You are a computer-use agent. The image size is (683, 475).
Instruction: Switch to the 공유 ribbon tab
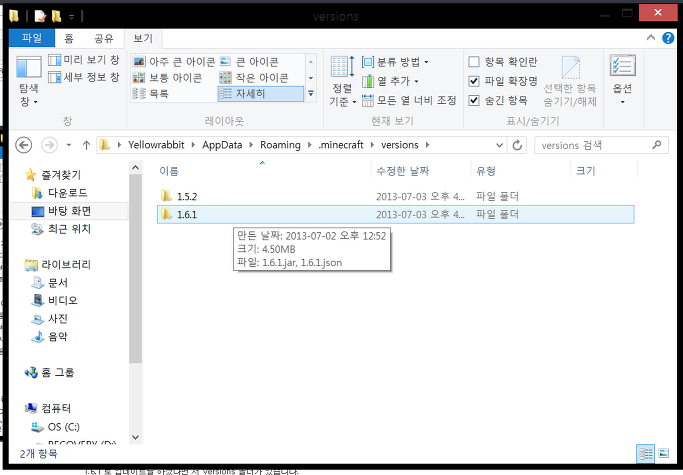click(104, 38)
